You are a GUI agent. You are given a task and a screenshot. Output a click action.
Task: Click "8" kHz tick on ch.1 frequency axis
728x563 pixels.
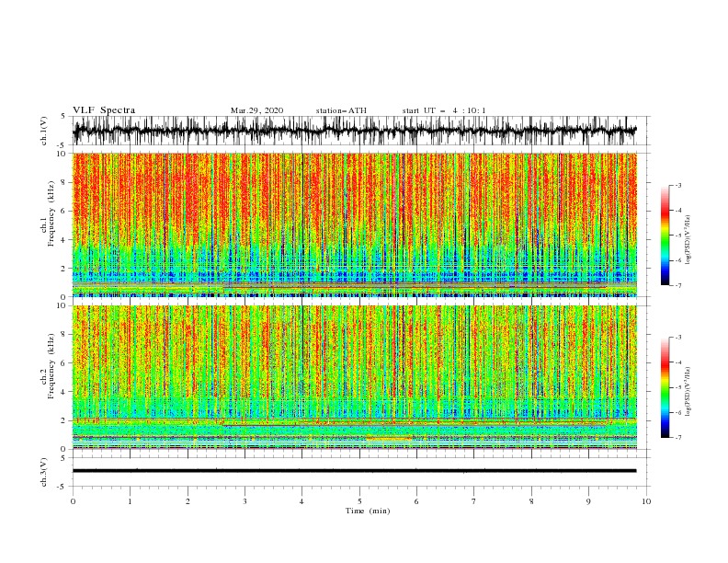pos(63,182)
